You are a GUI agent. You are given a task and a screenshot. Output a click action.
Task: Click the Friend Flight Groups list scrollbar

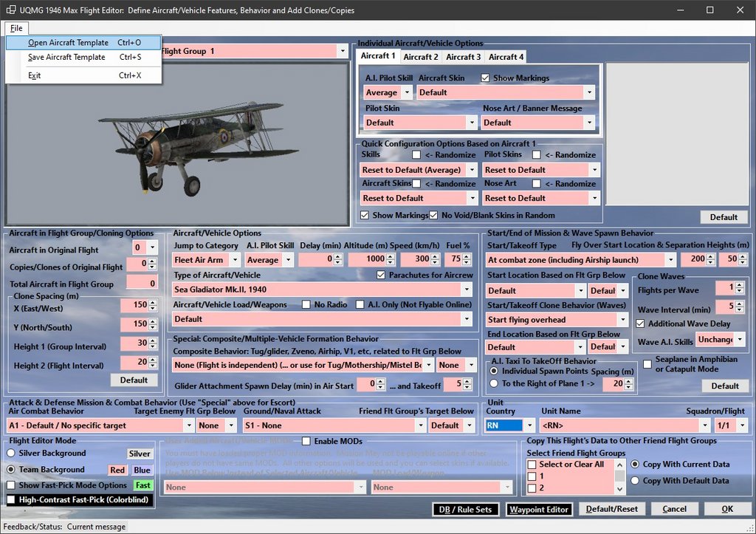point(619,476)
